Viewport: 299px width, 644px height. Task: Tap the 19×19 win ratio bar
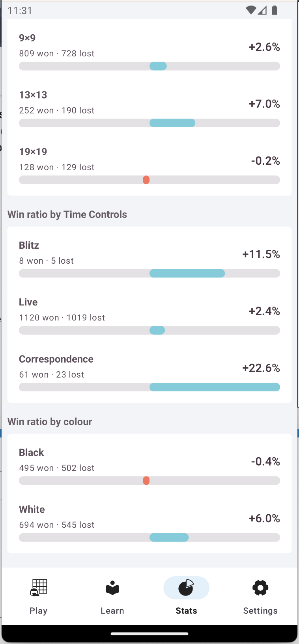tap(149, 180)
